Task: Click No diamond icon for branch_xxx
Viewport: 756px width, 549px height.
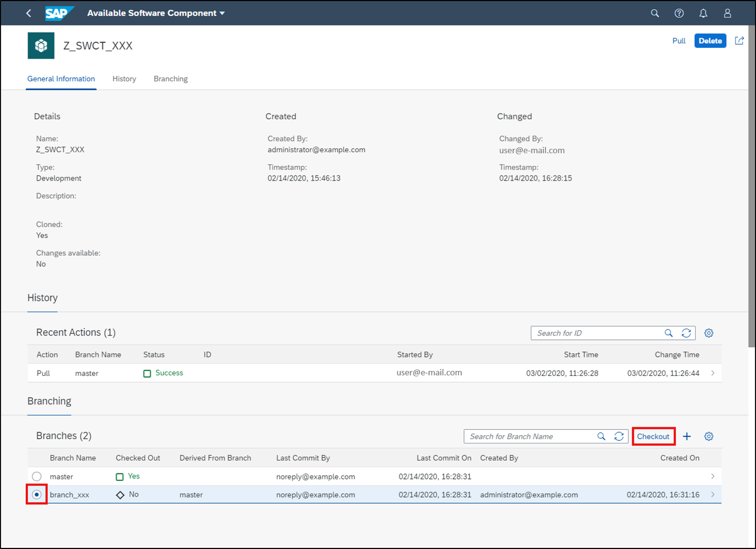Action: tap(120, 495)
